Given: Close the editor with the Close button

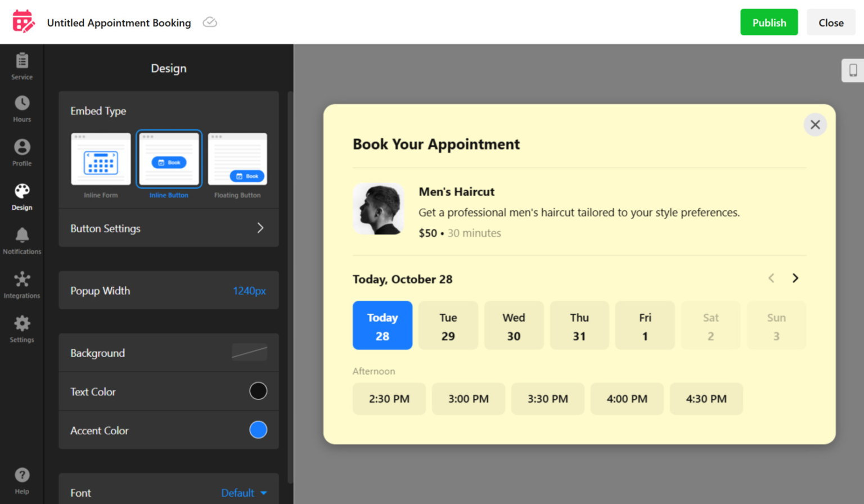Looking at the screenshot, I should (830, 22).
